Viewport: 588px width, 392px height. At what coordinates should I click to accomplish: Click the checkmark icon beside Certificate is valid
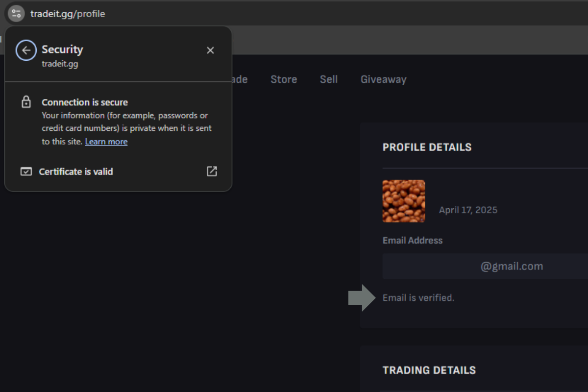(26, 171)
